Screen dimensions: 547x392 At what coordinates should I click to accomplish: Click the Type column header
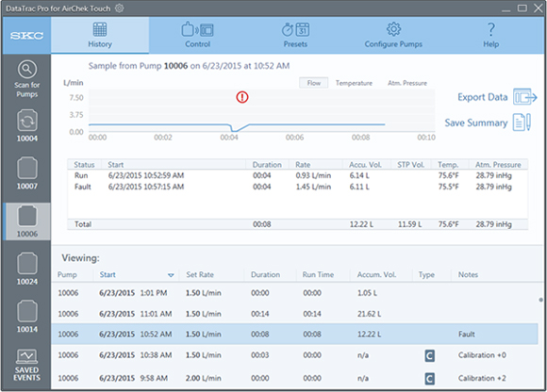(x=426, y=274)
